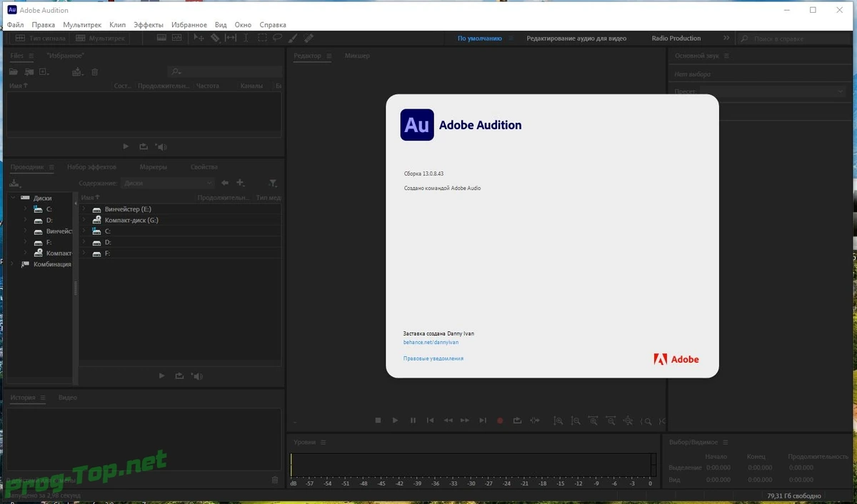857x504 pixels.
Task: Click the Stop button in the transport
Action: pos(378,420)
